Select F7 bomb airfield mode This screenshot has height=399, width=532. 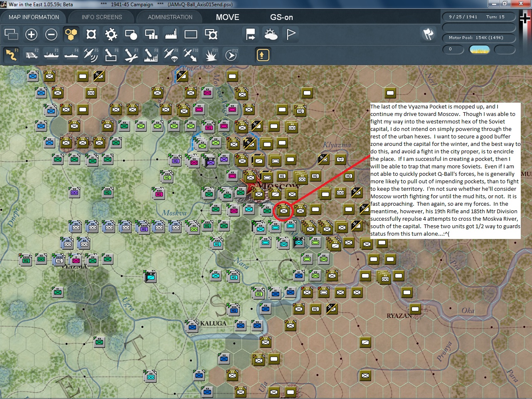pyautogui.click(x=131, y=55)
